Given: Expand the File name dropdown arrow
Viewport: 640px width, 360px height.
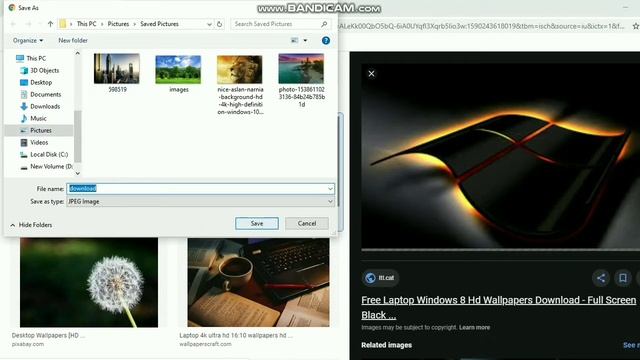Looking at the screenshot, I should pyautogui.click(x=330, y=189).
